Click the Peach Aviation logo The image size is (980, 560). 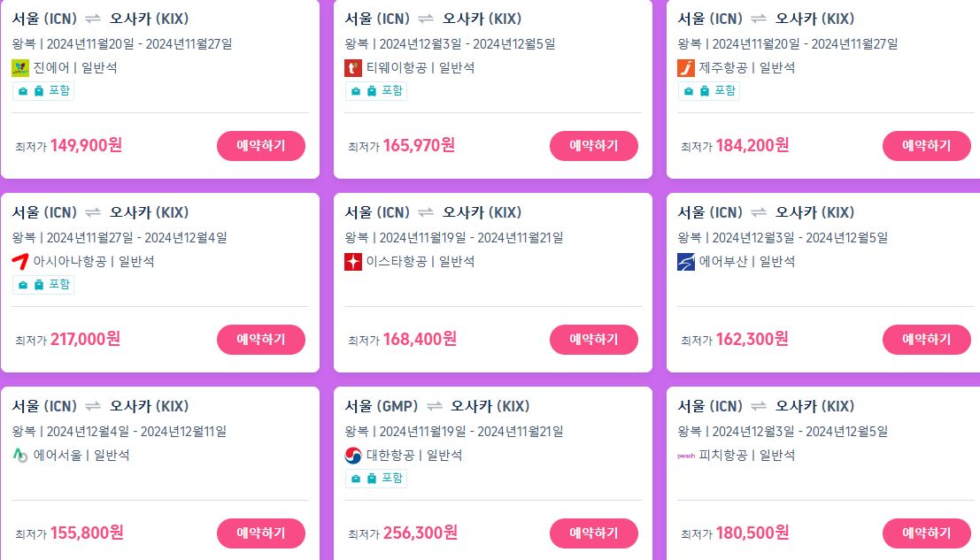(x=685, y=455)
